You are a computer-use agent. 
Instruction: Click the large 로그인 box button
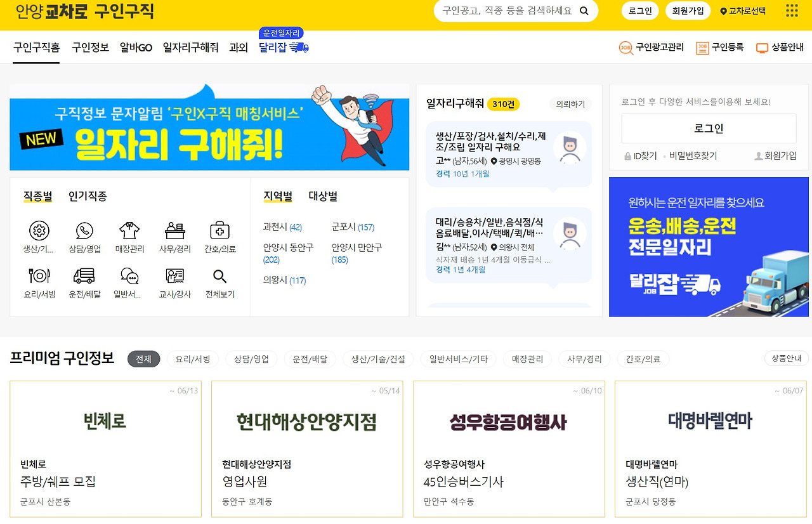click(x=709, y=129)
